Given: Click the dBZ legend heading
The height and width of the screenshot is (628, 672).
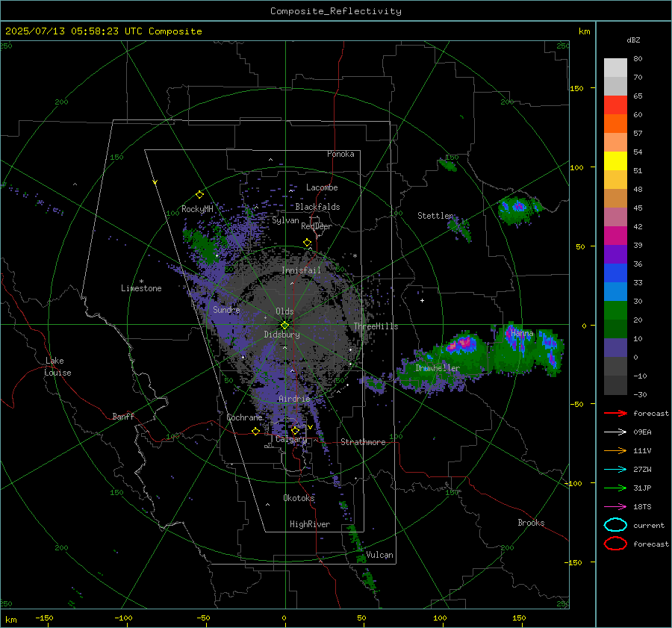Looking at the screenshot, I should [633, 40].
